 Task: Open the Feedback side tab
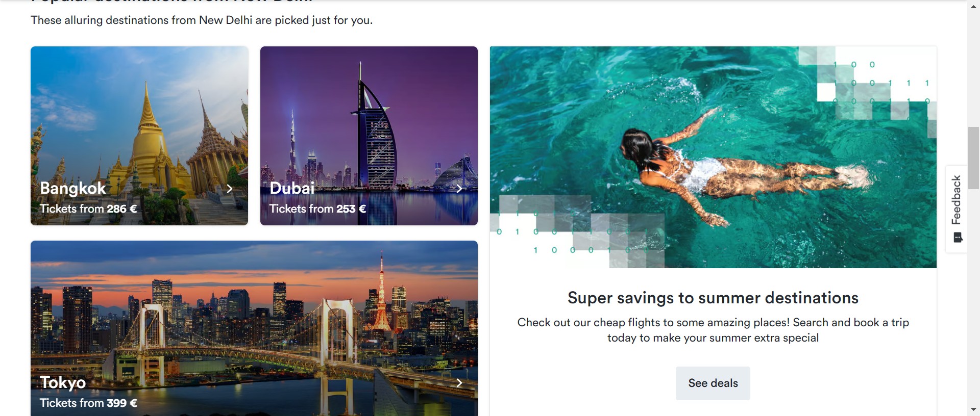[957, 209]
